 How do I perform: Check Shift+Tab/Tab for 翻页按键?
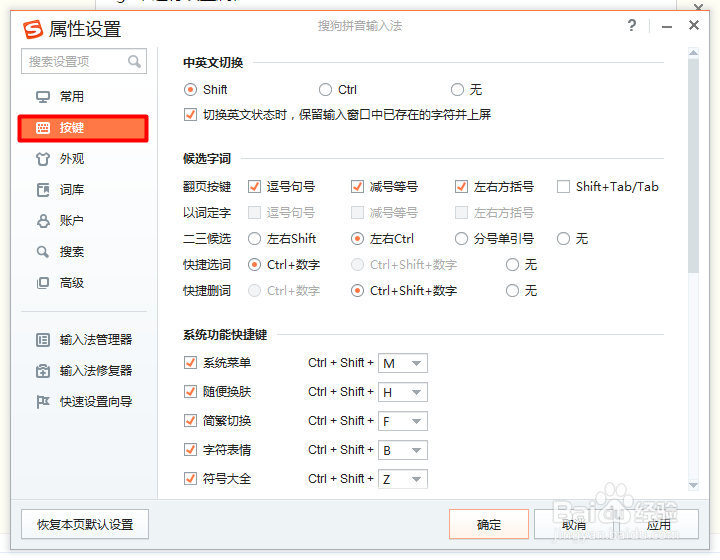pyautogui.click(x=563, y=187)
